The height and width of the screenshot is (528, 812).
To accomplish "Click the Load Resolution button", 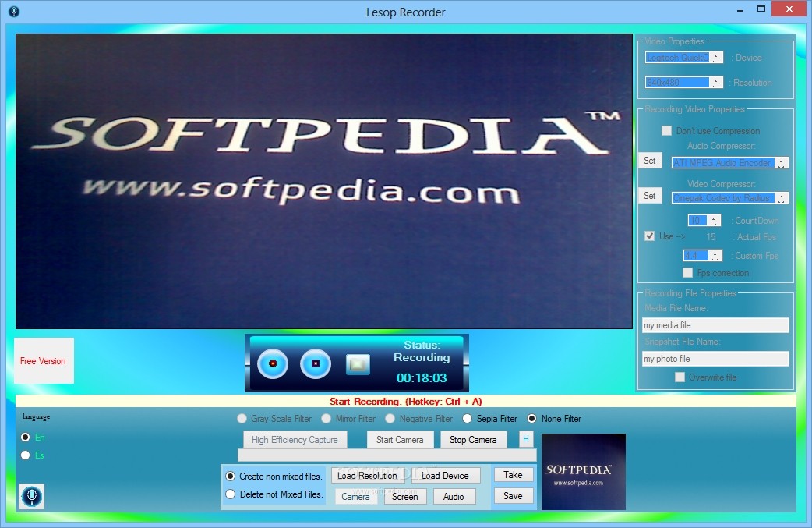I will pyautogui.click(x=367, y=475).
